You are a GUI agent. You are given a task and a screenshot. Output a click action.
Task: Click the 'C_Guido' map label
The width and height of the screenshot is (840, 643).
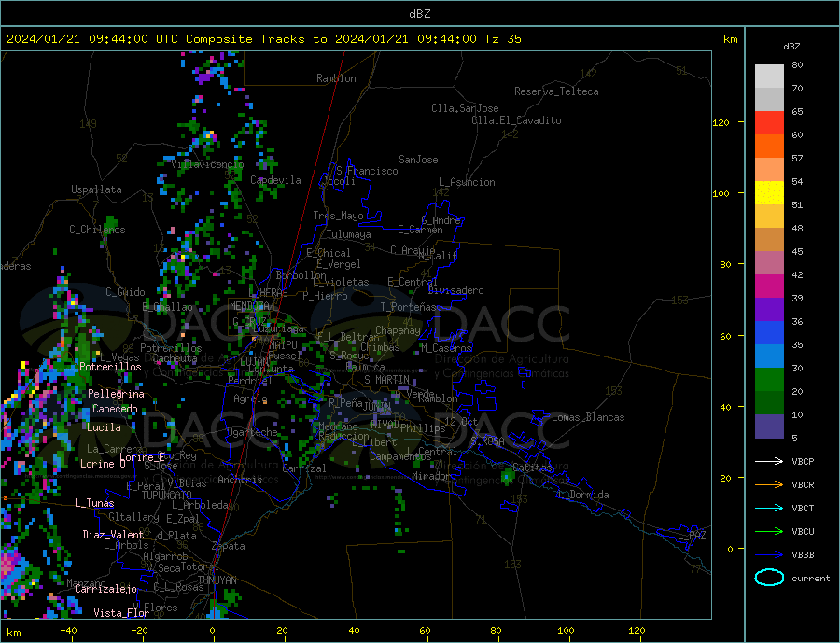click(125, 292)
